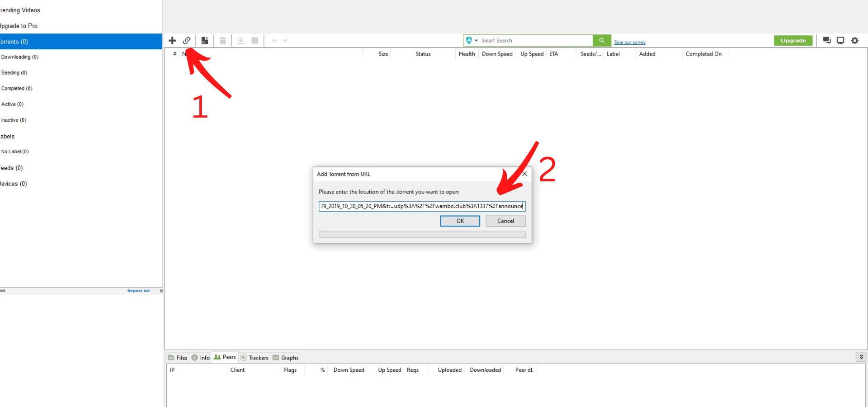The width and height of the screenshot is (868, 407).
Task: Select the Add Torrent from URL link icon
Action: [187, 40]
